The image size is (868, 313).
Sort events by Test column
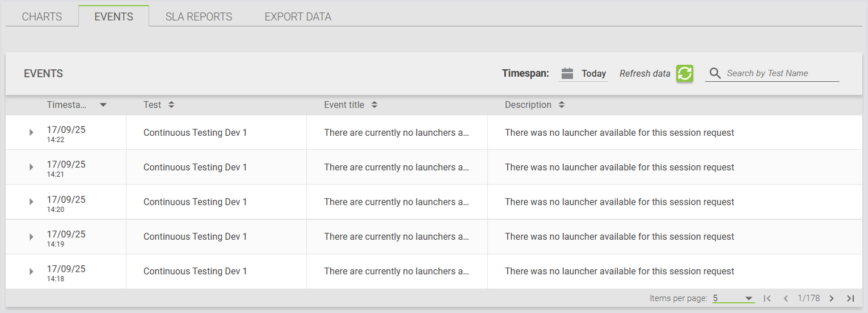click(x=171, y=105)
